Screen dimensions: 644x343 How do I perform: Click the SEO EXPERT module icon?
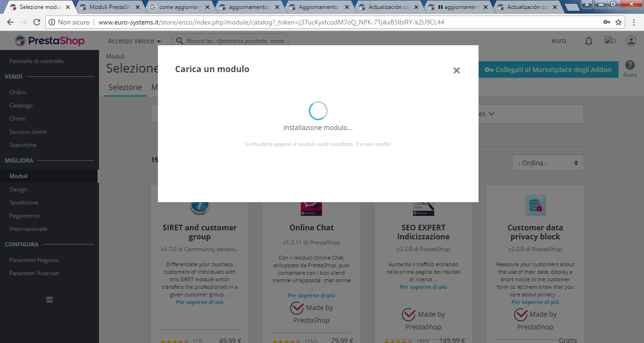tap(423, 209)
